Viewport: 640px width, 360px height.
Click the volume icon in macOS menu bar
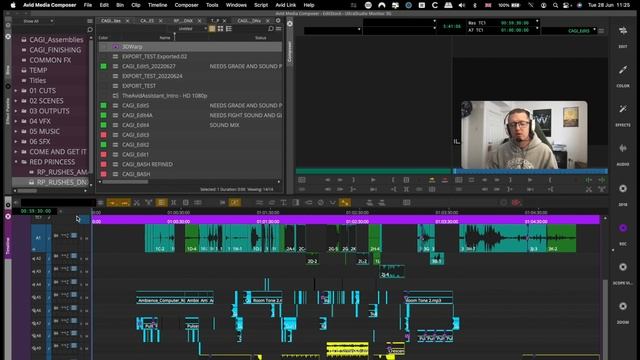(x=462, y=5)
